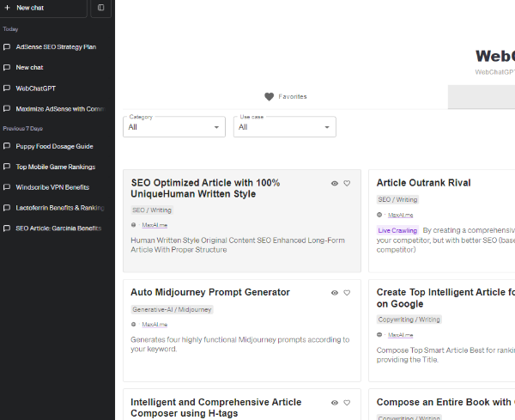Select the SEO Optimized Article with 100% Unique card title
515x420 pixels.
pos(205,188)
